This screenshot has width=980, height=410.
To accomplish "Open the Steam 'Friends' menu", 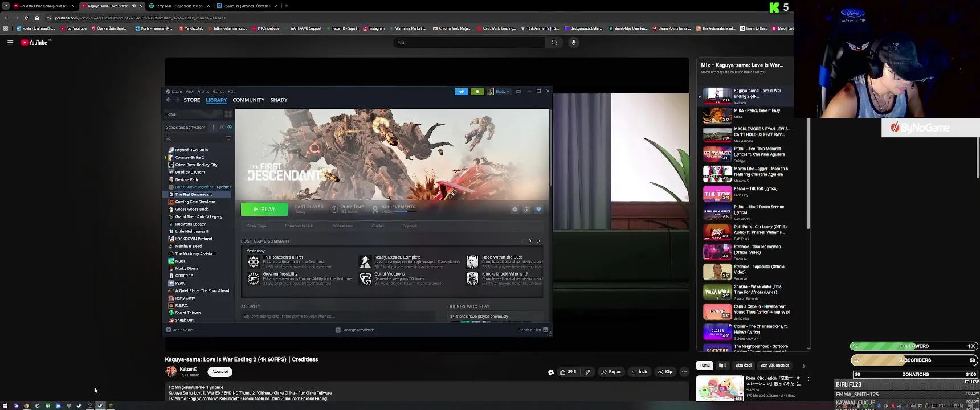I will [x=203, y=91].
